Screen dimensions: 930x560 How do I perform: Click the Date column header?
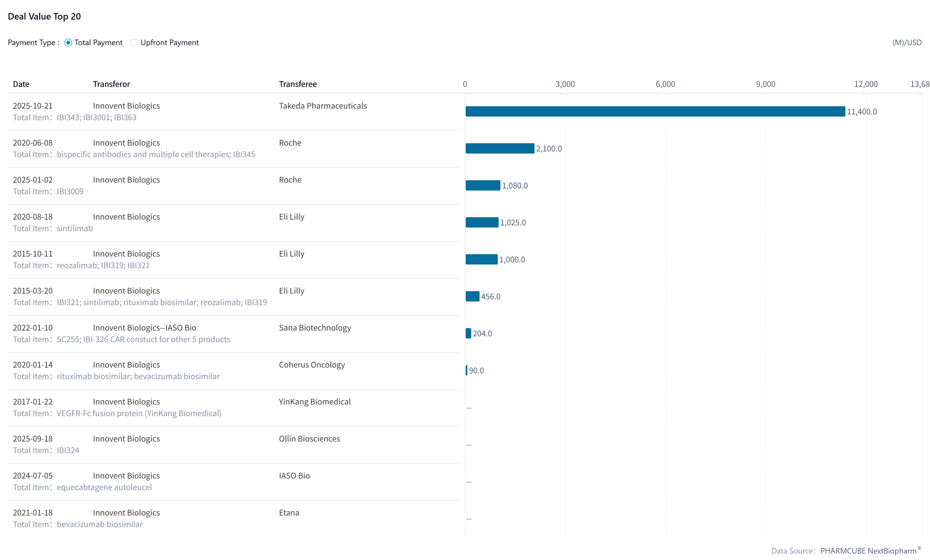click(21, 84)
